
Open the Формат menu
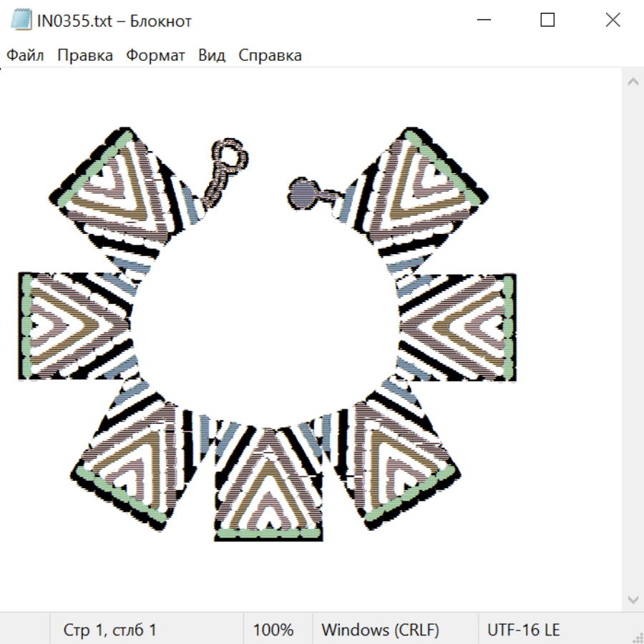tap(155, 56)
